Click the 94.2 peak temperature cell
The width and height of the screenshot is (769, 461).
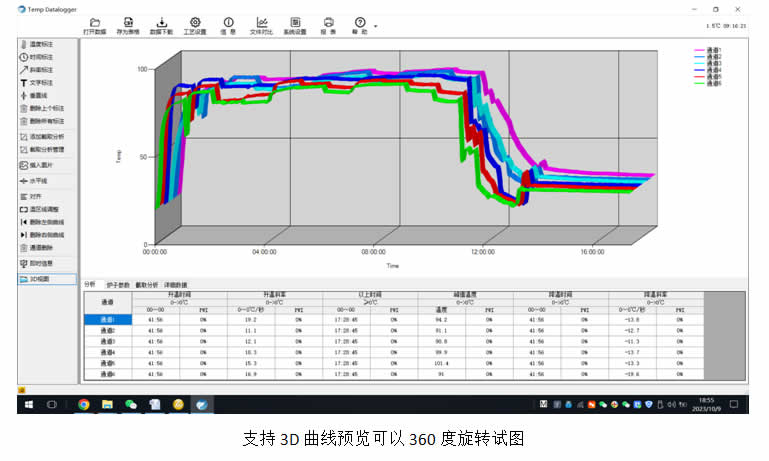point(441,319)
